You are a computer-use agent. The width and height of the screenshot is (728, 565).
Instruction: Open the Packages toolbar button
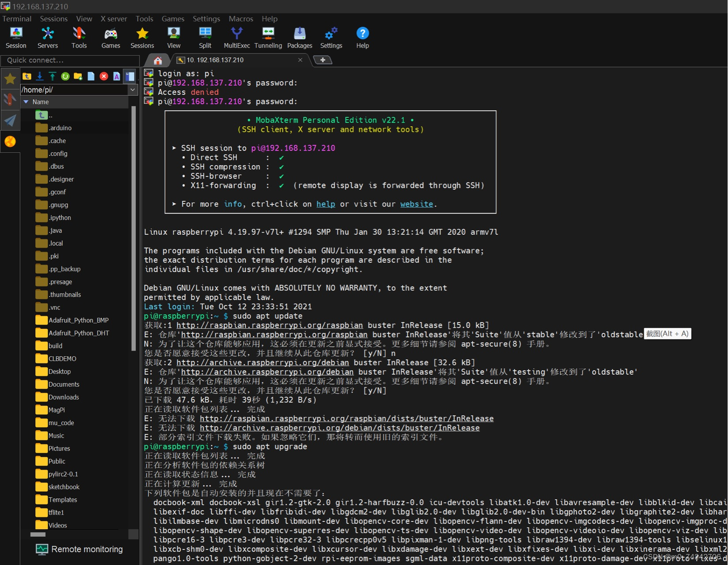[300, 38]
